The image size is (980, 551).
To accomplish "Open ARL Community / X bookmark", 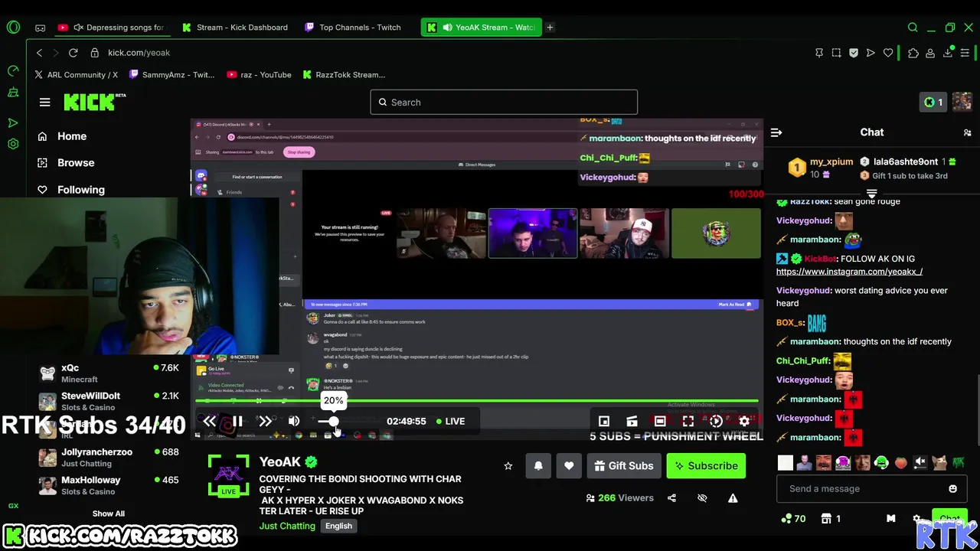I will (76, 75).
